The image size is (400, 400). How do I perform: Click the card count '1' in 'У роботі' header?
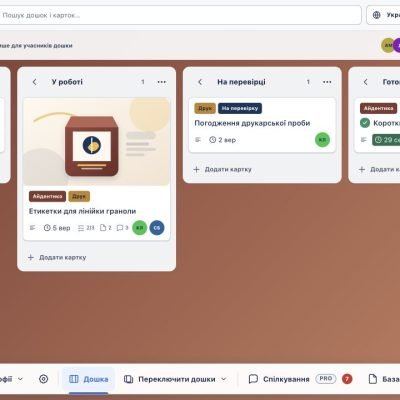(143, 82)
